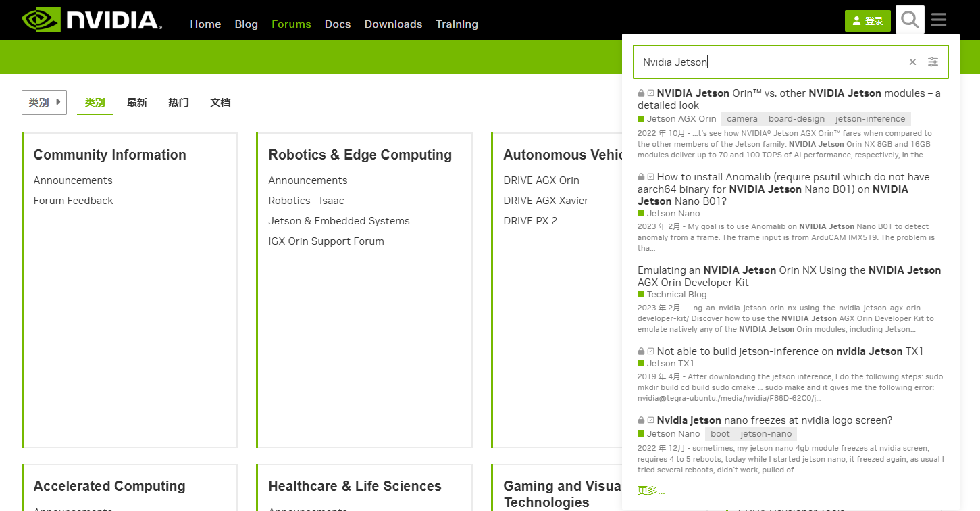This screenshot has height=511, width=980.
Task: Select Forums in top navigation
Action: pos(291,24)
